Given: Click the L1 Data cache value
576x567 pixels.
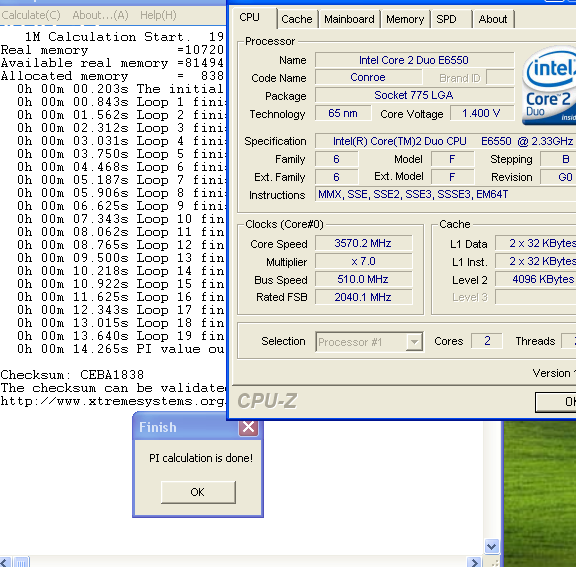Looking at the screenshot, I should pyautogui.click(x=536, y=243).
